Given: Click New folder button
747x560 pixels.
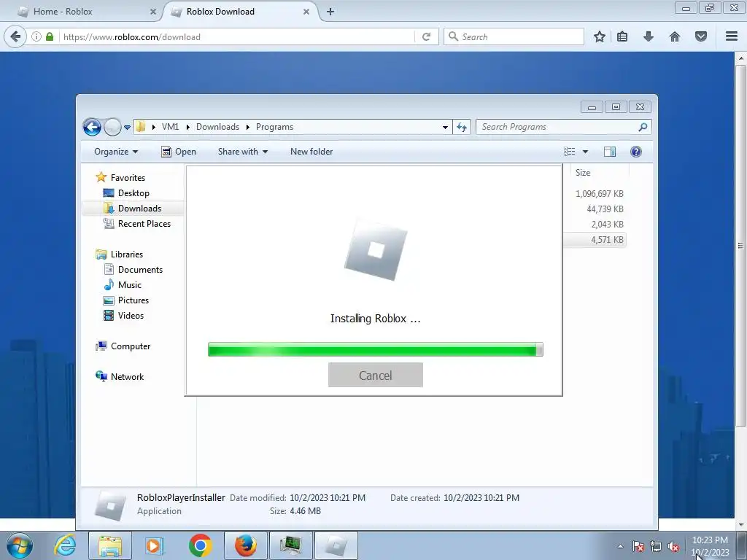Looking at the screenshot, I should point(311,152).
